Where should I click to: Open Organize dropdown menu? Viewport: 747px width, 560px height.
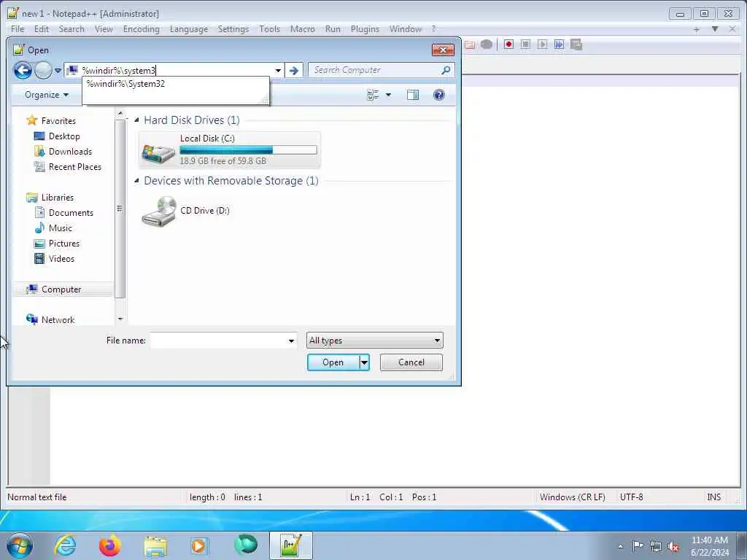pos(46,95)
